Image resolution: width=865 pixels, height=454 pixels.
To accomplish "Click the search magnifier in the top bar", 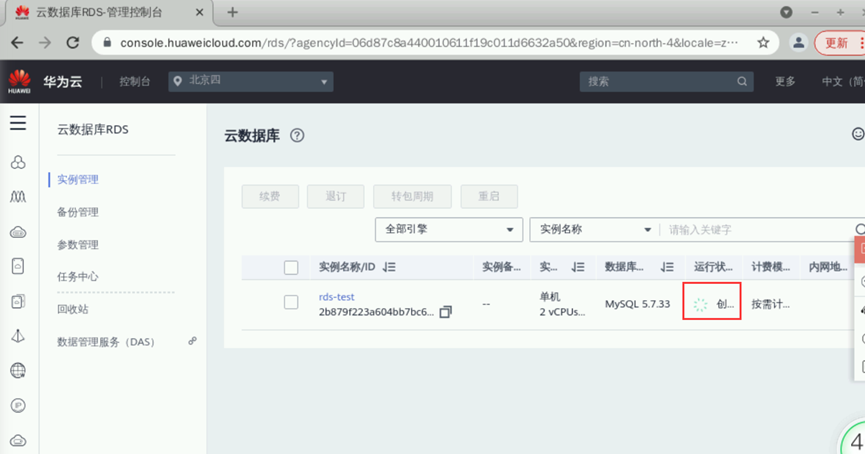I will 742,82.
